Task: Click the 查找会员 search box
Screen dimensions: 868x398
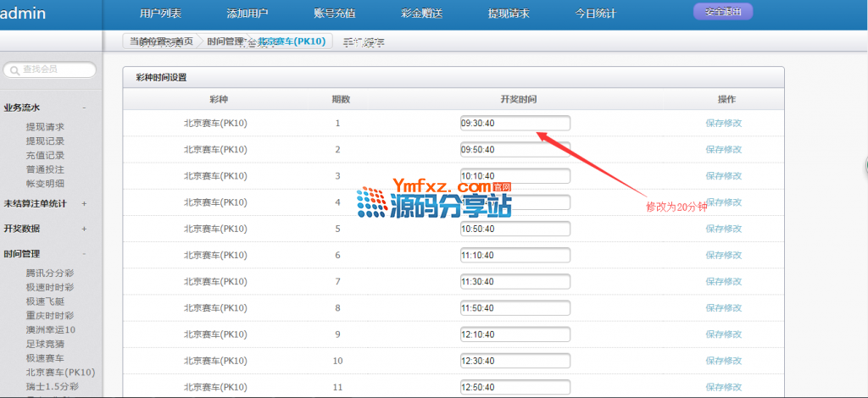Action: click(x=55, y=69)
